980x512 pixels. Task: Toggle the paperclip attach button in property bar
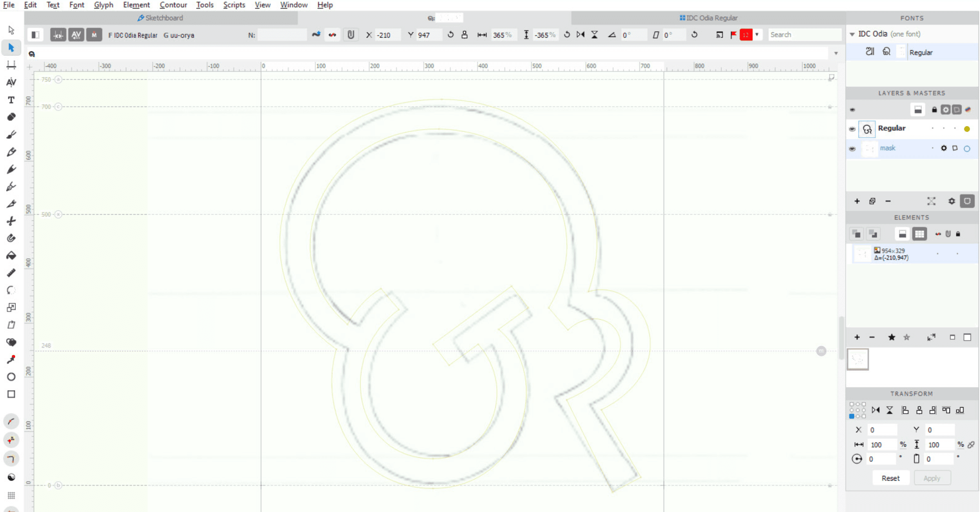pos(351,35)
